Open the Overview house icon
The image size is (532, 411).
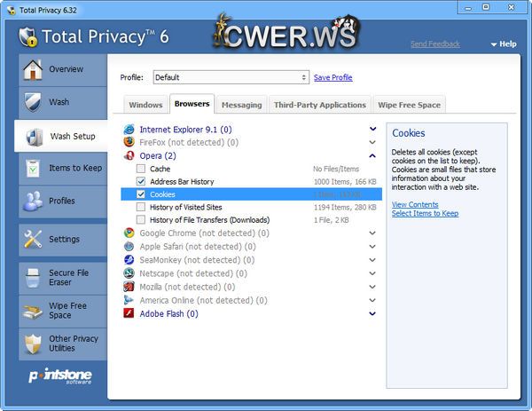(x=33, y=69)
